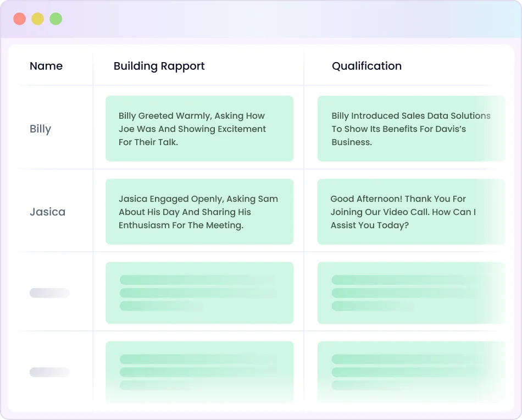The width and height of the screenshot is (522, 420).
Task: Click the name label Jasica
Action: pos(47,212)
